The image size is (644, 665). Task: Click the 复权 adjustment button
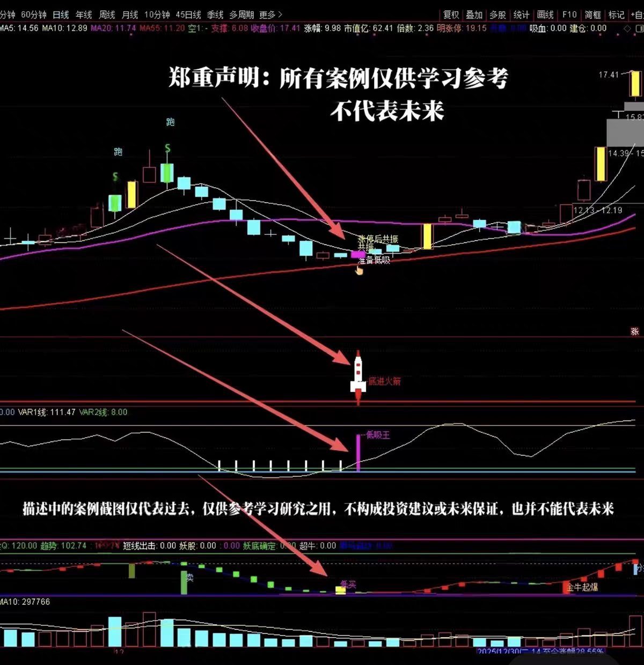[451, 15]
